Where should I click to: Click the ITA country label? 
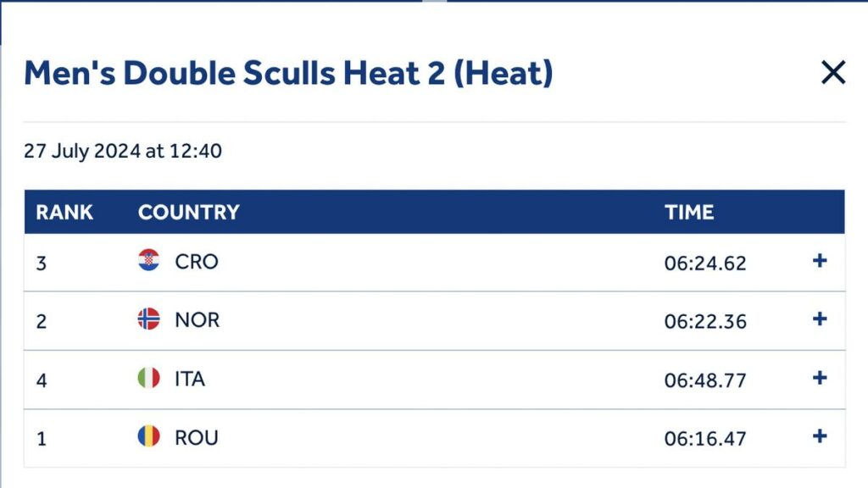click(x=190, y=379)
